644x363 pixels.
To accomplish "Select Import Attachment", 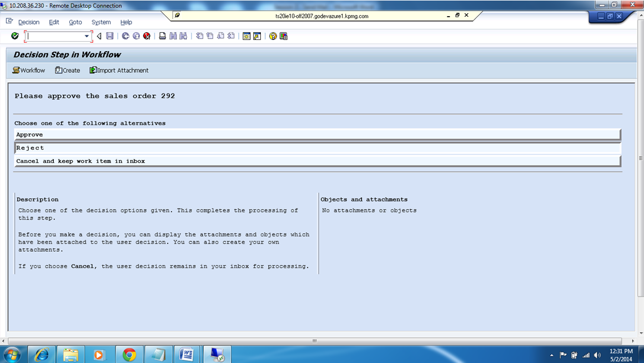I will point(119,70).
